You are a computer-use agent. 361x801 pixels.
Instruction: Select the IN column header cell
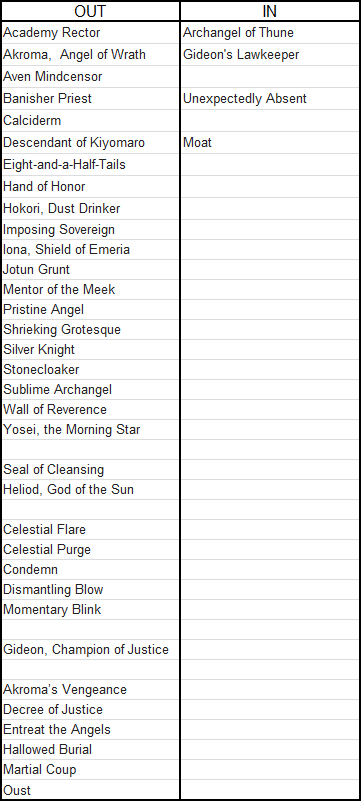270,11
